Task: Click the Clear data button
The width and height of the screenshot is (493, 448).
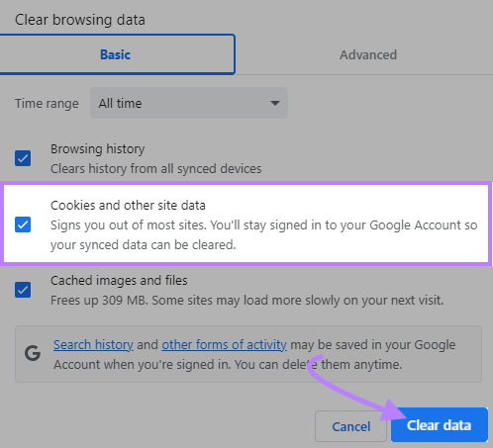Action: tap(440, 425)
